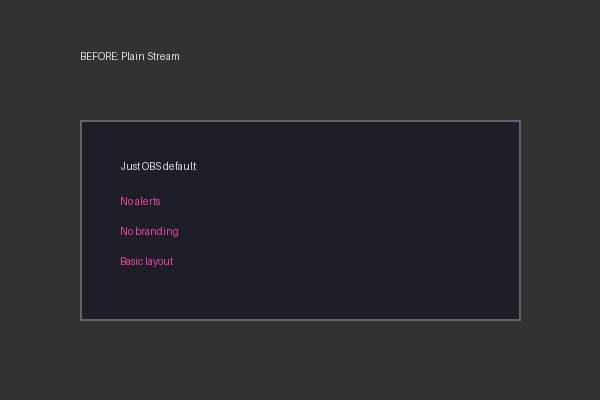This screenshot has width=600, height=400.
Task: Open the pink "Basic layout" item
Action: pos(147,261)
